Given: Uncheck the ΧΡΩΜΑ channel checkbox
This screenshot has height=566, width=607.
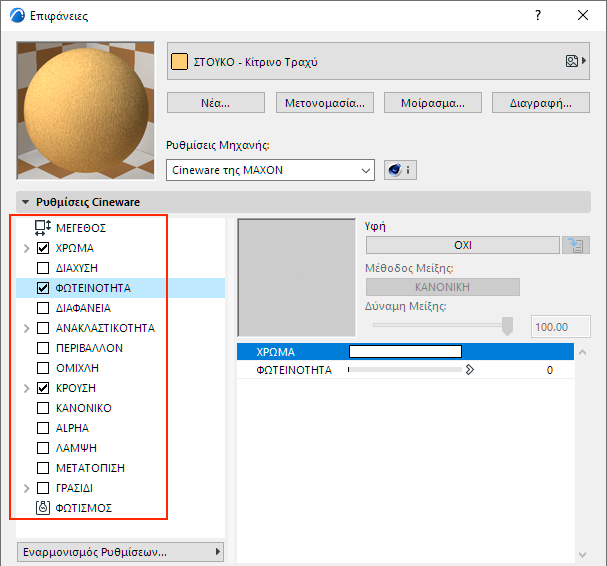Looking at the screenshot, I should 43,248.
